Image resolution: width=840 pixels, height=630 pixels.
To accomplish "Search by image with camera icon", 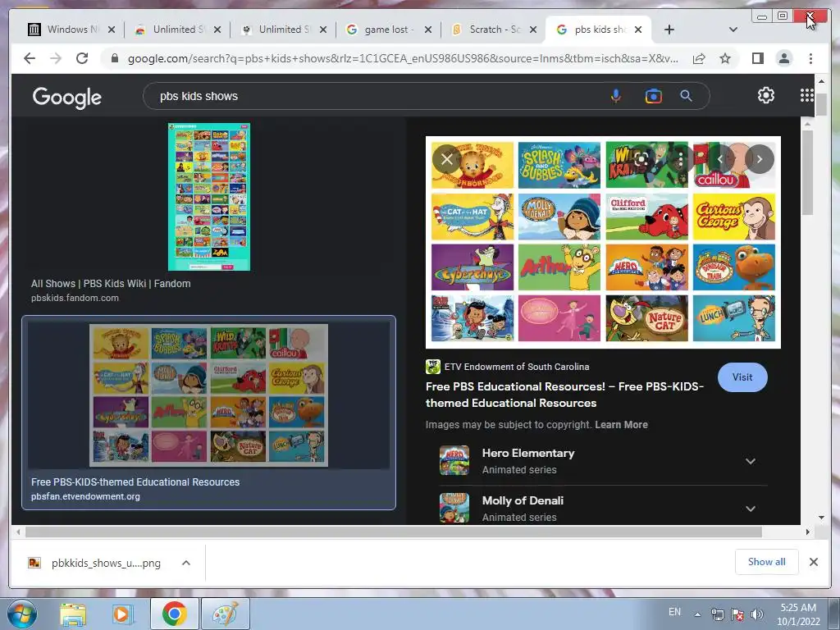I will click(653, 97).
